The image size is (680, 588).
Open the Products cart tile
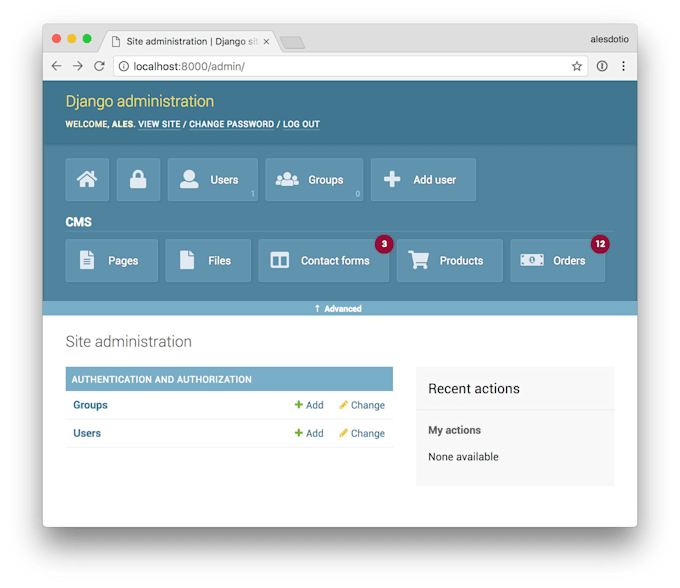450,261
